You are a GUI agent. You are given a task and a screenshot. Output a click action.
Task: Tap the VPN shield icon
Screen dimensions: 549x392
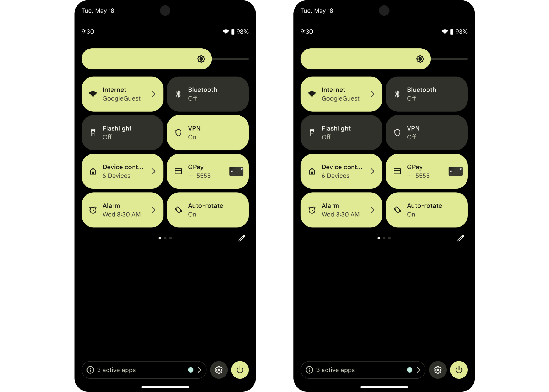(x=178, y=132)
